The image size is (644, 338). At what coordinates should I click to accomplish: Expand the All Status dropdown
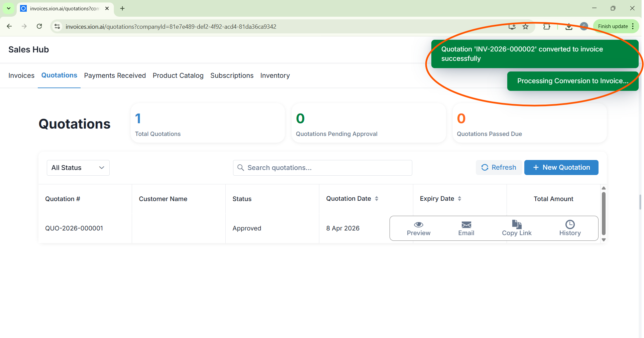click(78, 168)
